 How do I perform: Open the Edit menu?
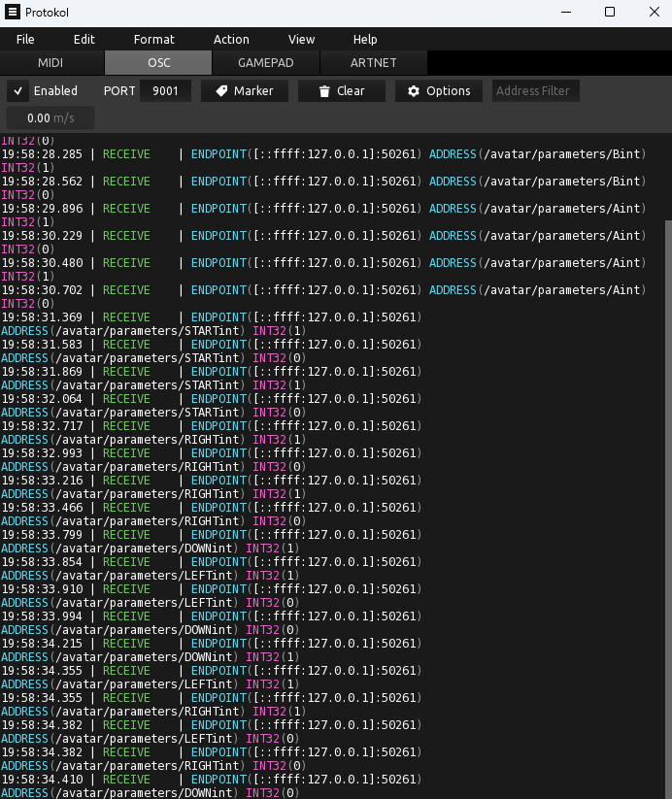coord(84,39)
